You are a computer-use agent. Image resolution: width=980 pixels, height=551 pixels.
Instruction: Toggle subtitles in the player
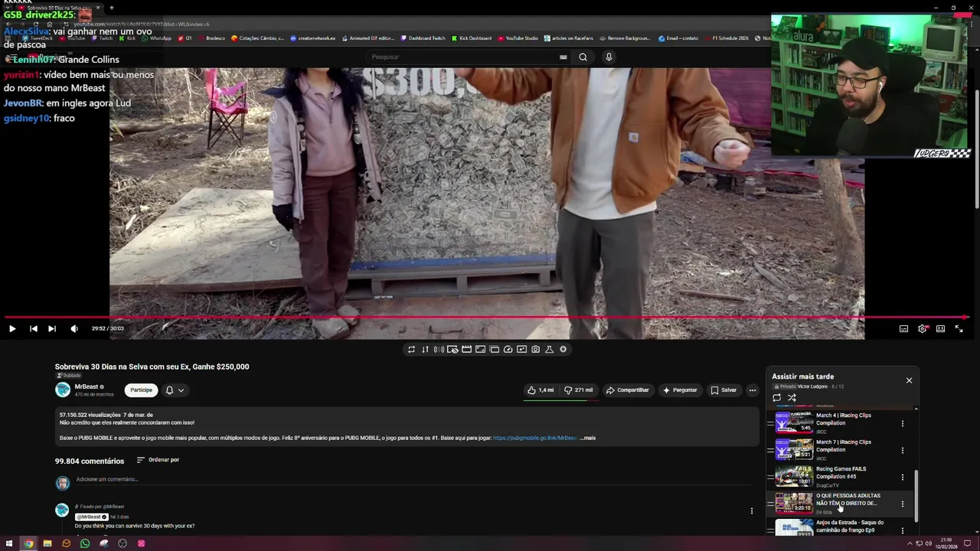click(x=903, y=328)
